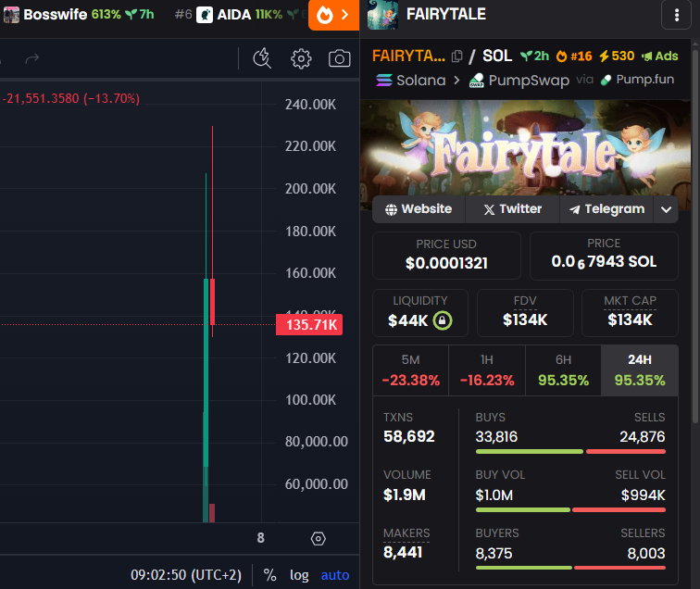Viewport: 700px width, 589px height.
Task: Click the redo arrow icon in chart toolbar
Action: pos(32,58)
